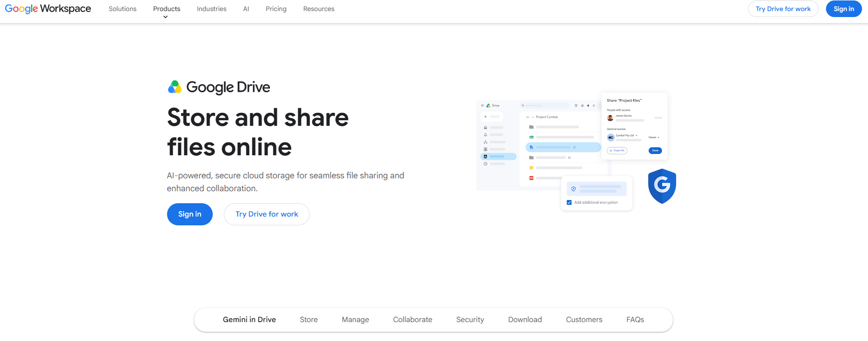Click the "Store and share files online" headline
868x341 pixels.
pos(258,132)
